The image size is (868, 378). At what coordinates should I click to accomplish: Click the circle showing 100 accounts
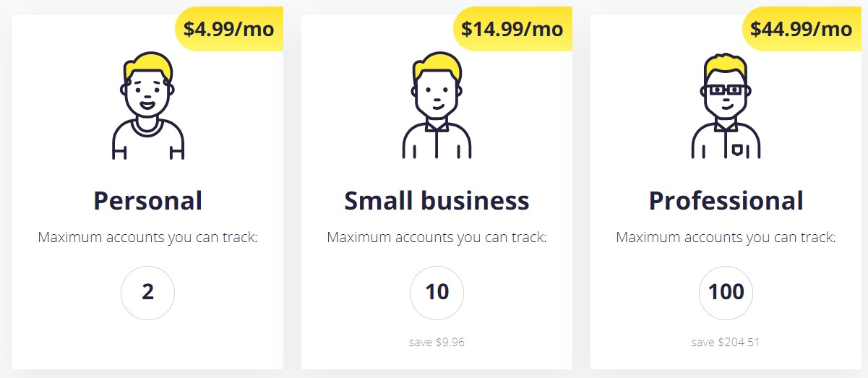click(726, 293)
